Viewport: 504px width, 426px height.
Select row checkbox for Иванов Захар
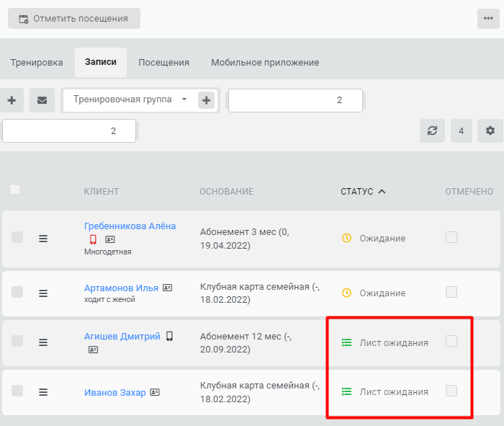click(17, 391)
